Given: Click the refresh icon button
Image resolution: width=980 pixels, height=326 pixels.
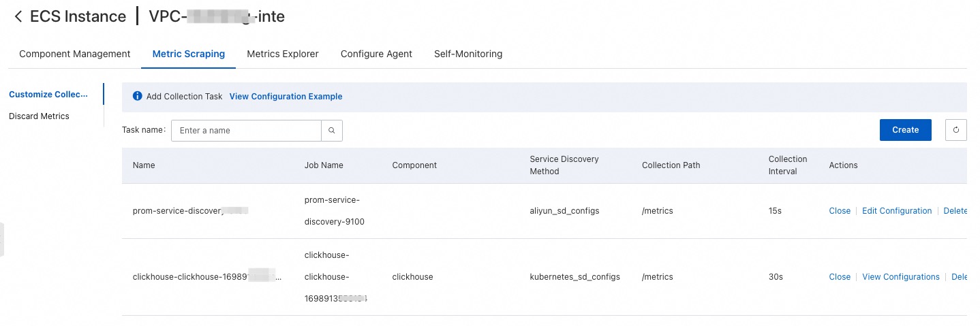Looking at the screenshot, I should click(x=955, y=130).
